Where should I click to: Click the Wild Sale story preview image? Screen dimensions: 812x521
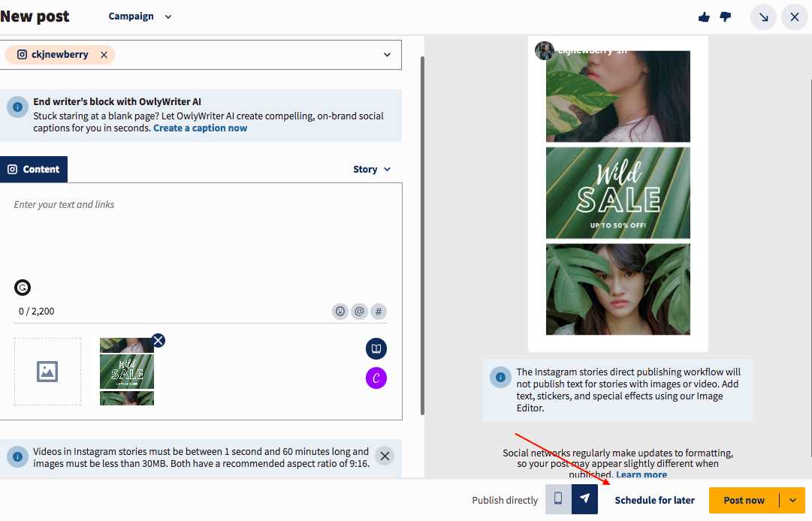click(x=617, y=193)
